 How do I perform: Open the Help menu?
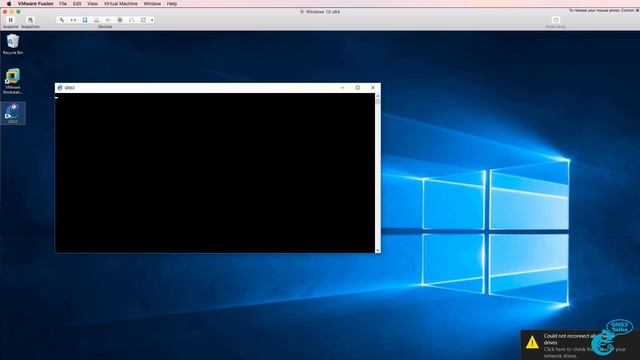172,4
